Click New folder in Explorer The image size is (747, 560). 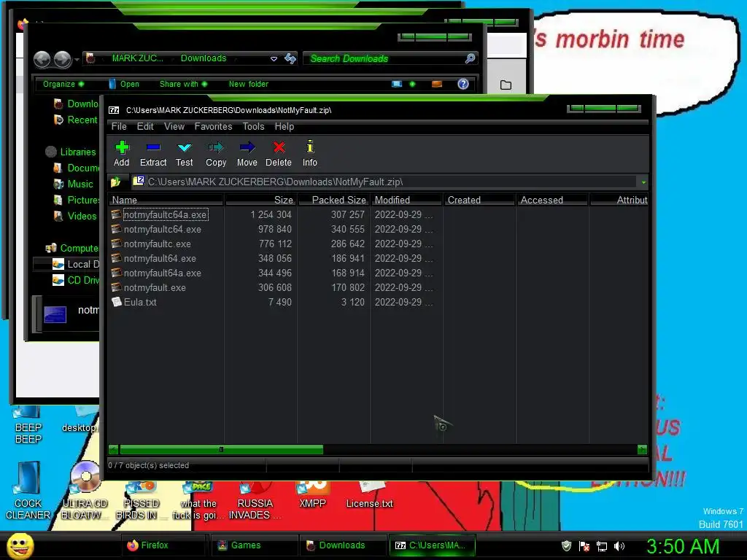(249, 85)
